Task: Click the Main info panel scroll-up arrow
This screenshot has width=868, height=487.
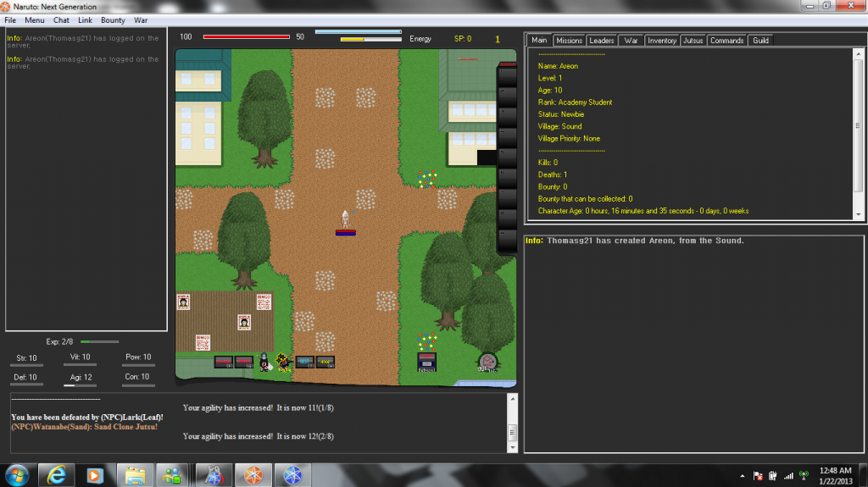Action: [x=859, y=53]
